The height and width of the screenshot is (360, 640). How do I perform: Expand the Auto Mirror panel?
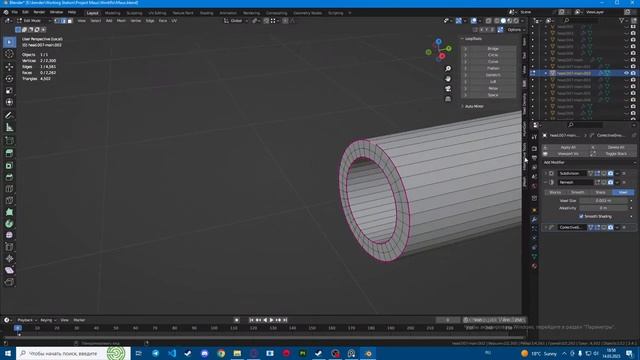click(473, 107)
